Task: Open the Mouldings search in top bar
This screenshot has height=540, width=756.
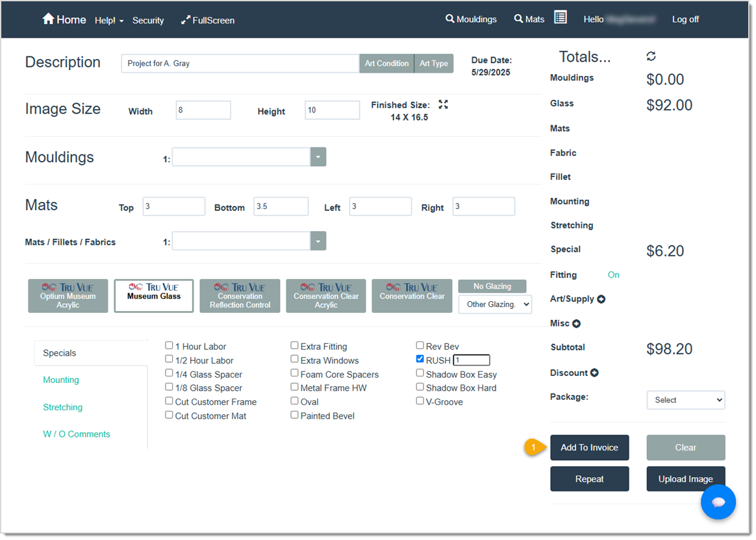Action: coord(471,19)
